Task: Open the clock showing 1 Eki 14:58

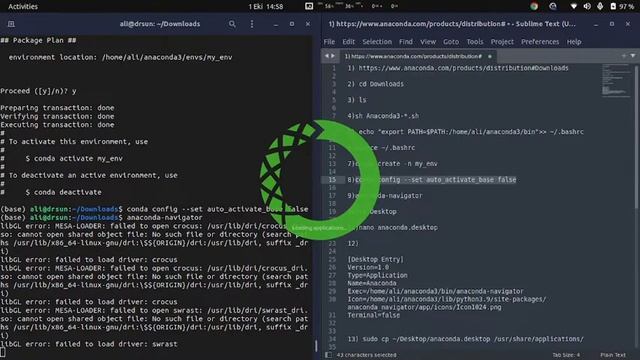Action: 266,7
